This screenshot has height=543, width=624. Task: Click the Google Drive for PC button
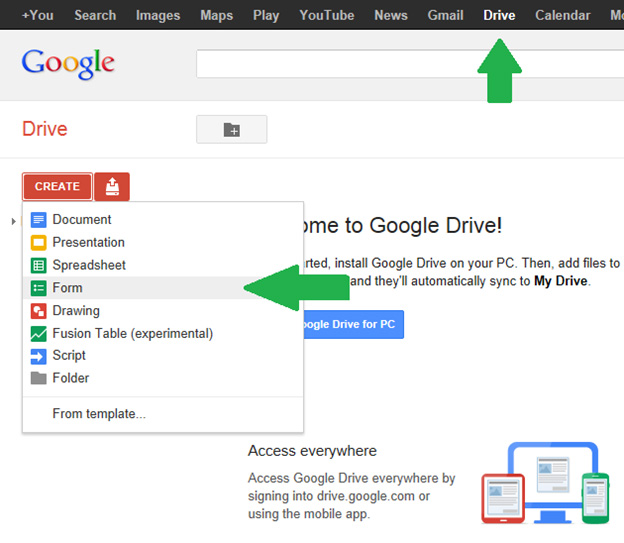[345, 325]
